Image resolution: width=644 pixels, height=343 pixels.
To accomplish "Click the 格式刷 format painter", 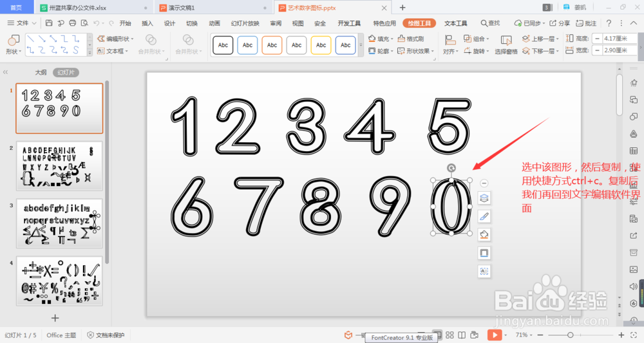I will [x=411, y=39].
